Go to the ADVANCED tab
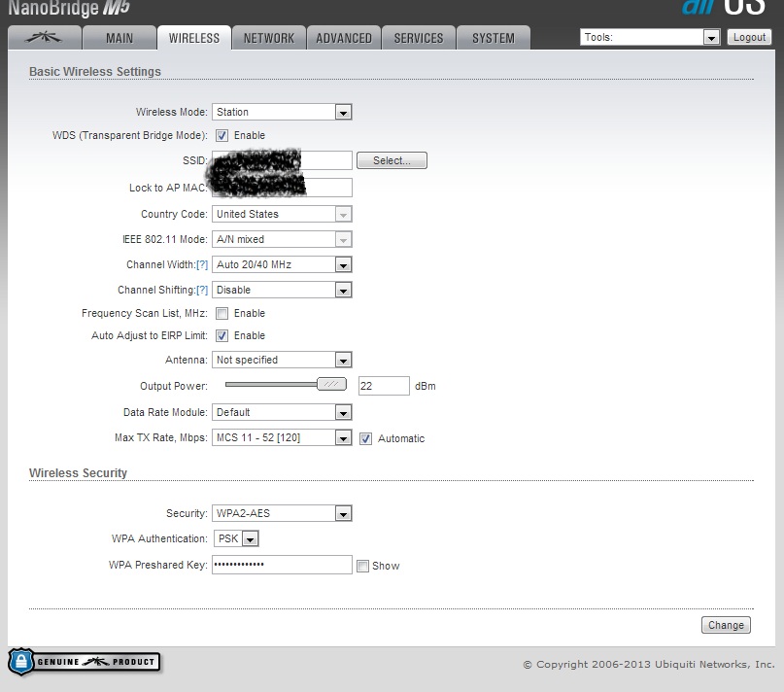Screen dimensions: 784x692 [x=344, y=38]
